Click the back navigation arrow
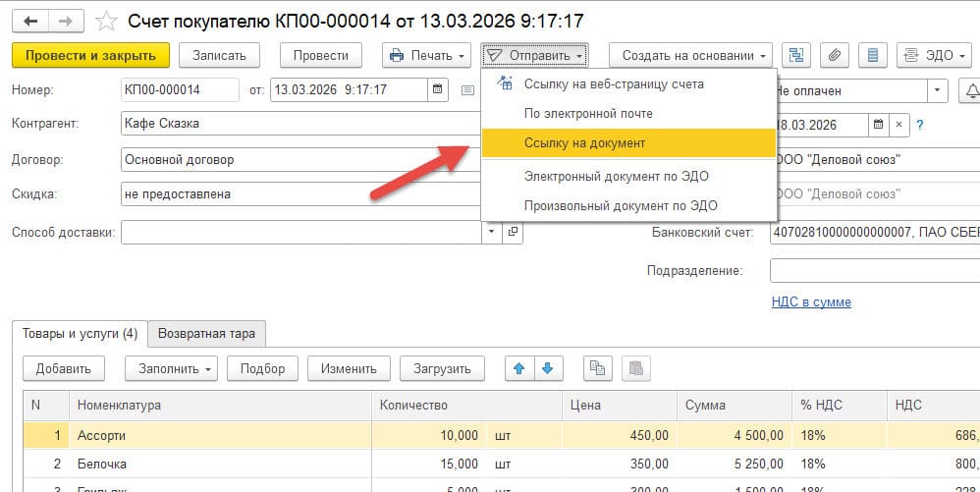 [30, 21]
